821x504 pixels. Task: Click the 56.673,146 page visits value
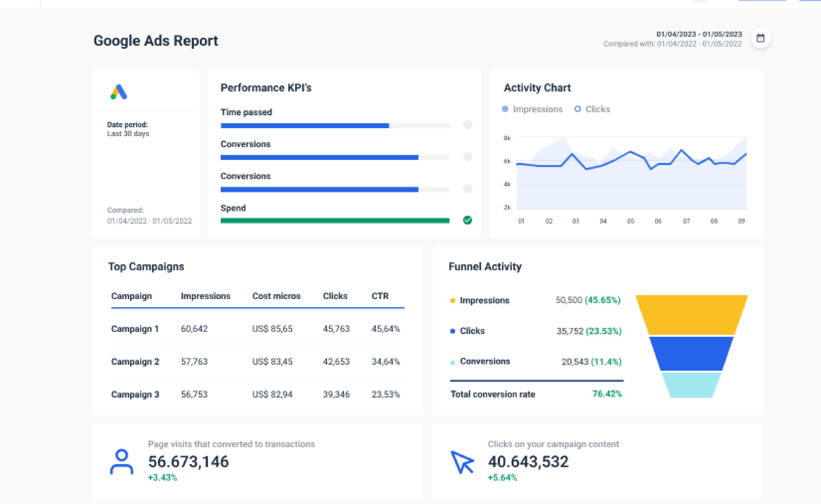point(188,462)
